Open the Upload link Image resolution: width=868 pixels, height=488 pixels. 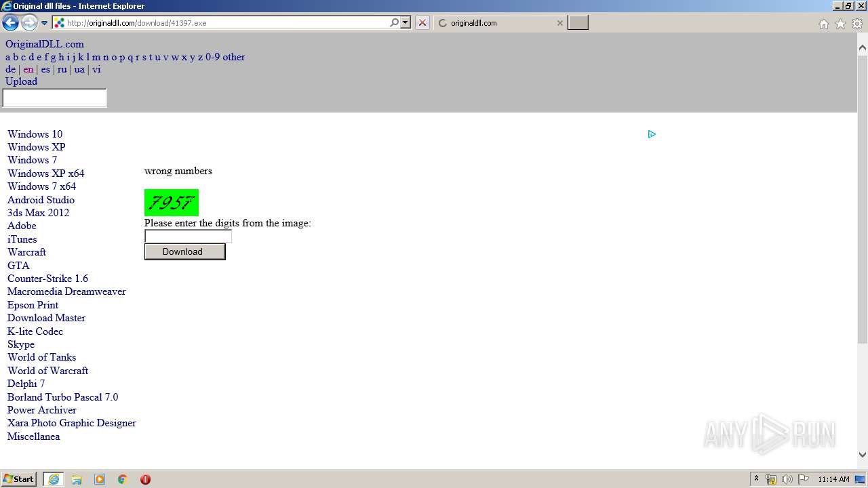pos(22,81)
